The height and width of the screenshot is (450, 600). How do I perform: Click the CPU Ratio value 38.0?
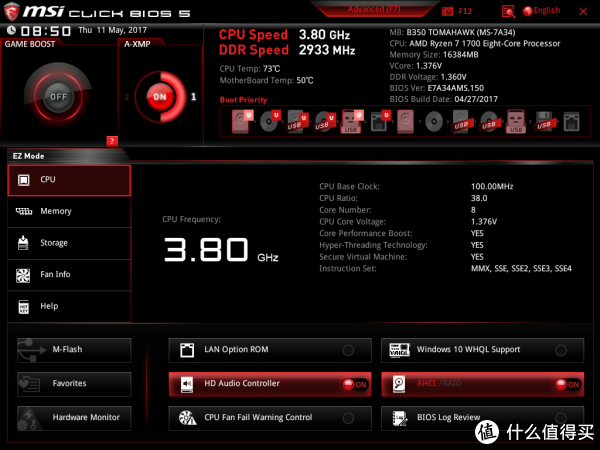(x=479, y=198)
